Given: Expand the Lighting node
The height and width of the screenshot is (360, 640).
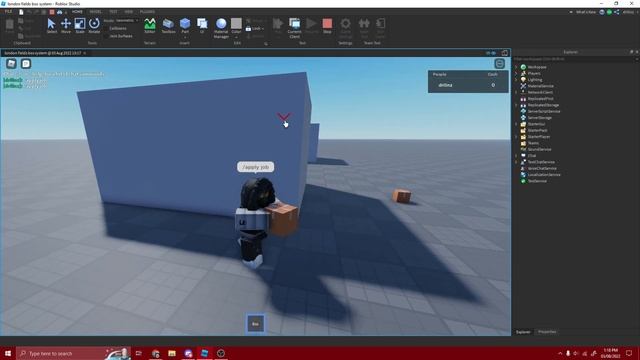Looking at the screenshot, I should [516, 80].
